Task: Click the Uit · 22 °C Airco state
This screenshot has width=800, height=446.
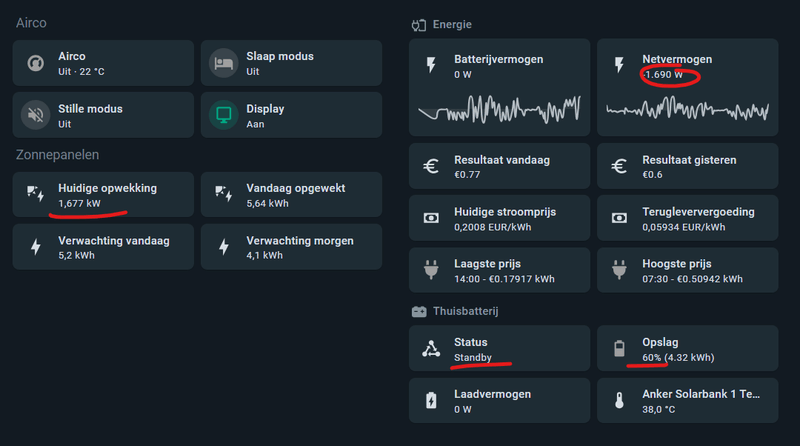Action: click(x=81, y=71)
